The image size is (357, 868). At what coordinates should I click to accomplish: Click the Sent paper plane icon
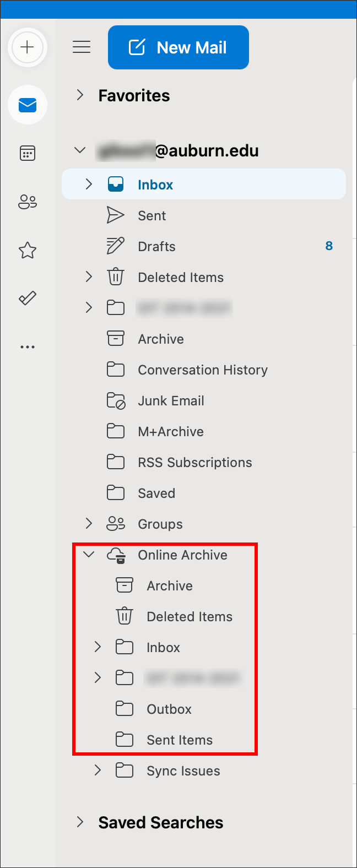115,215
